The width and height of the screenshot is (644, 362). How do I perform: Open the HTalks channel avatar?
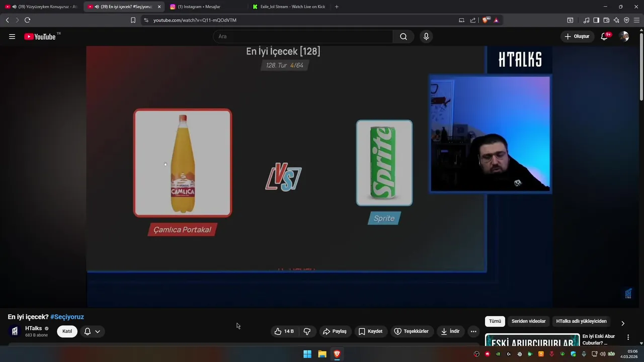tap(15, 331)
